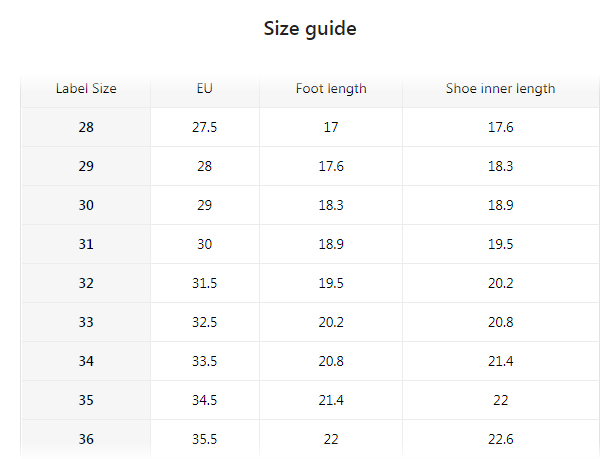Select label size 31 row header

86,244
